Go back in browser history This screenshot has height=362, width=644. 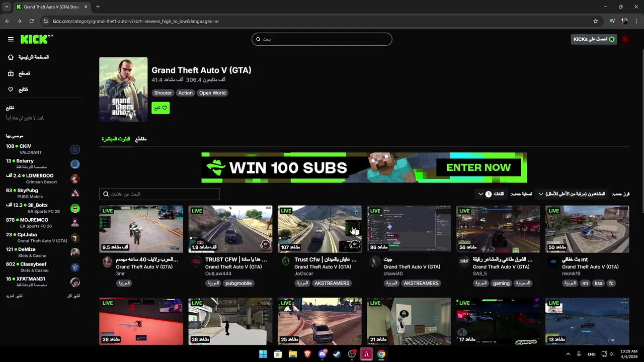click(7, 21)
